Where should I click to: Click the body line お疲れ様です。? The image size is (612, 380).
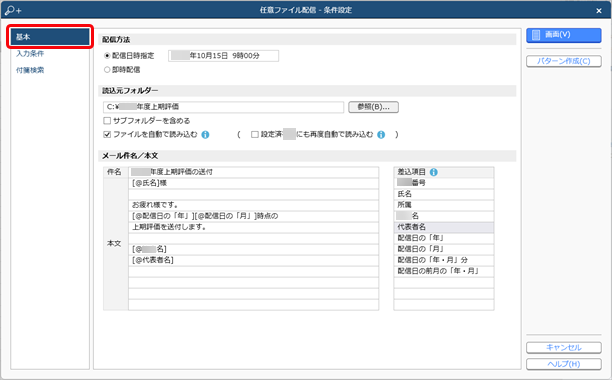coord(254,205)
